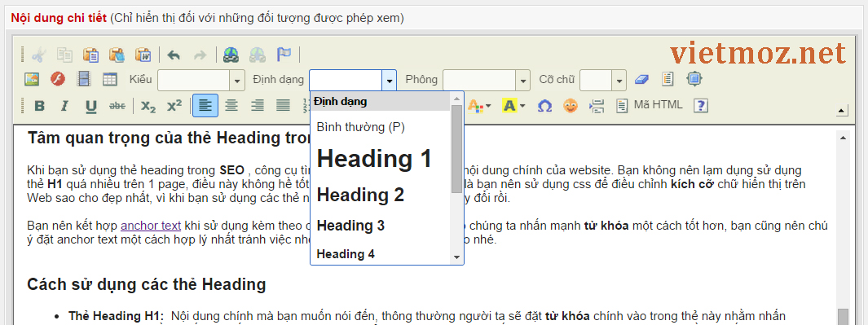Click the Paste from Word icon
The width and height of the screenshot is (868, 325).
click(143, 55)
